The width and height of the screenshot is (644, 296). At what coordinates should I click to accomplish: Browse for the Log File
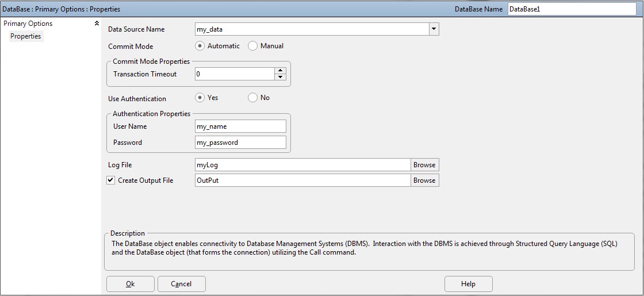[425, 164]
